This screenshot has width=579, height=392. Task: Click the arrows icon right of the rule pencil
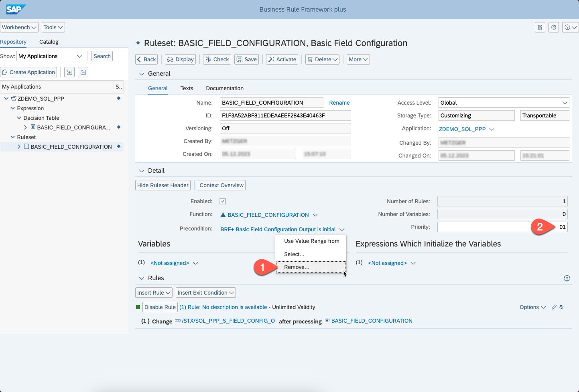click(x=561, y=307)
